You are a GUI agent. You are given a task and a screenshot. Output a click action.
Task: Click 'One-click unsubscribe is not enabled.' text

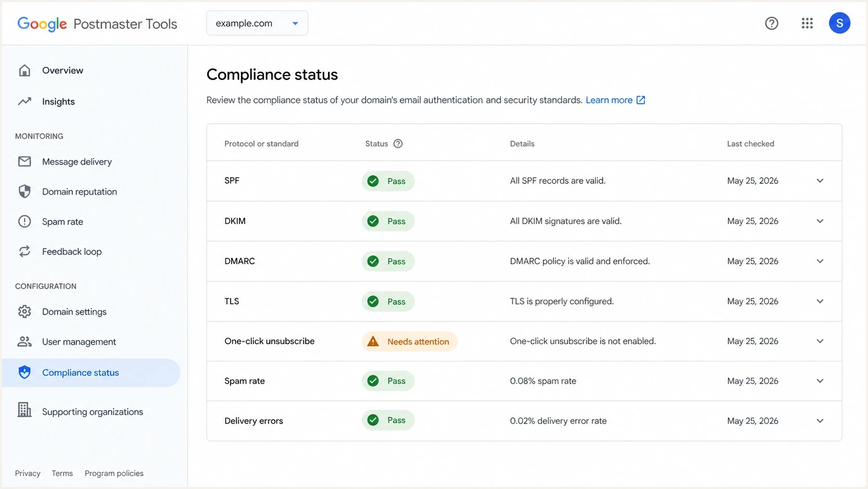point(583,341)
